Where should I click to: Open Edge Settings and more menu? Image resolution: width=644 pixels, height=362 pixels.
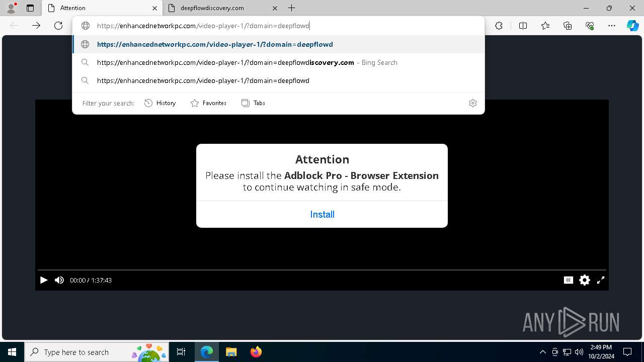(612, 26)
